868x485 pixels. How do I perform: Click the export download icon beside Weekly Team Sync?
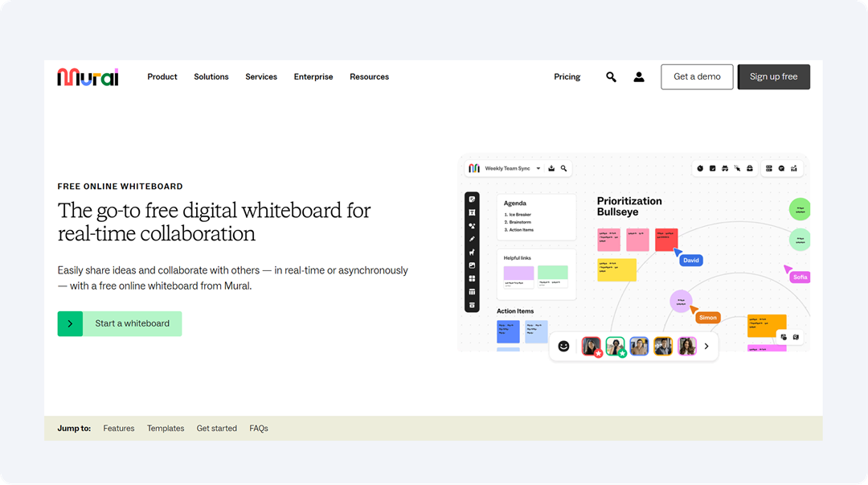(x=551, y=168)
